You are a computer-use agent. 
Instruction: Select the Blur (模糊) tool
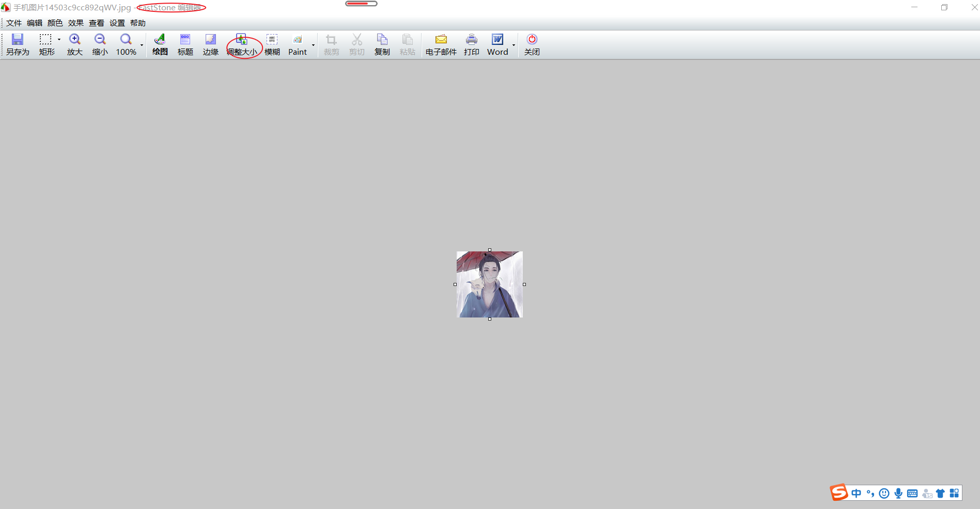pos(272,44)
